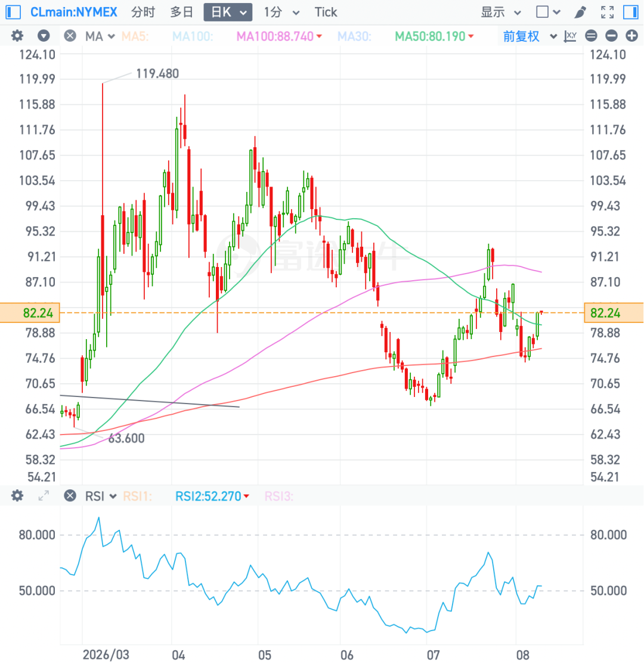Toggle the faded blue MA100 line

pyautogui.click(x=193, y=36)
